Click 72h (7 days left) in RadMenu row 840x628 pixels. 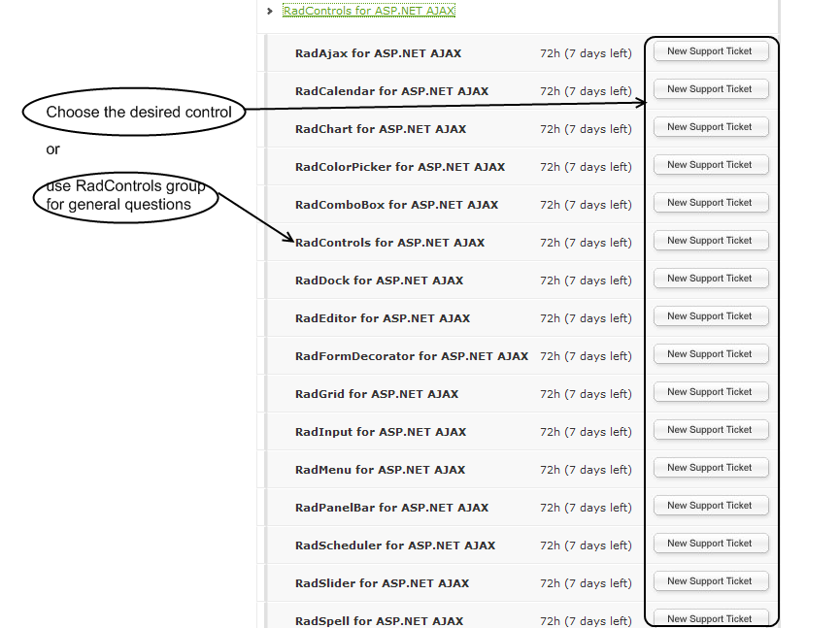pos(587,470)
